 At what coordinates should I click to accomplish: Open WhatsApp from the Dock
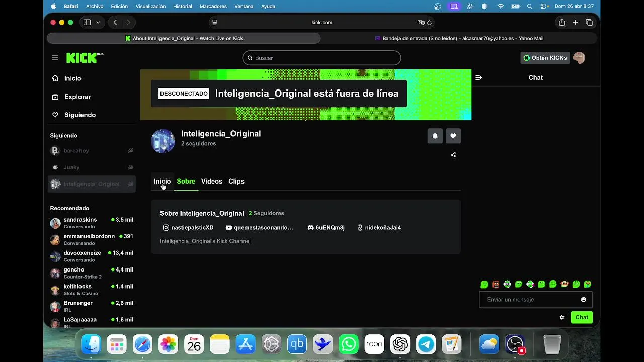pyautogui.click(x=349, y=344)
